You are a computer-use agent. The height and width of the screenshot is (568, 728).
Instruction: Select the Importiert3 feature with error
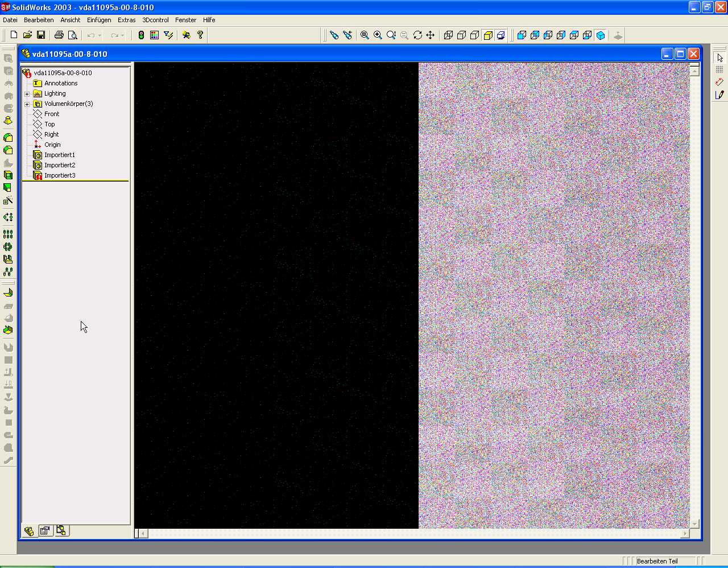click(60, 175)
